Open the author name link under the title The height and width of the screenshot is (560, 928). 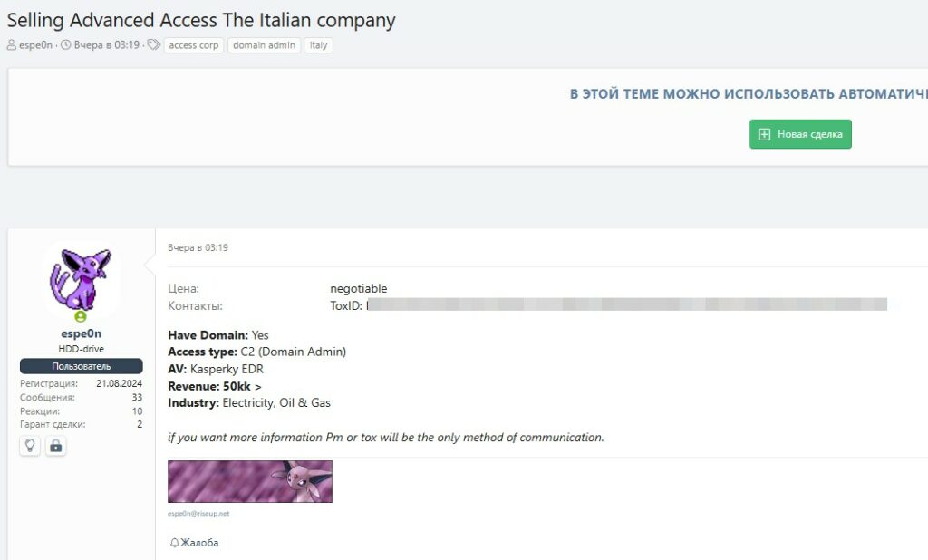[35, 45]
